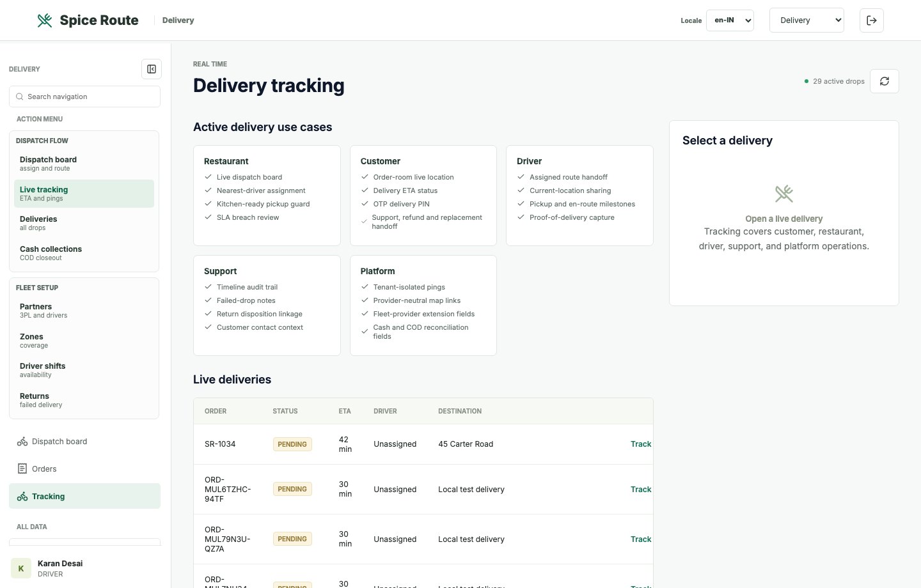Click the Tracking scooter icon
This screenshot has width=921, height=588.
pos(22,497)
